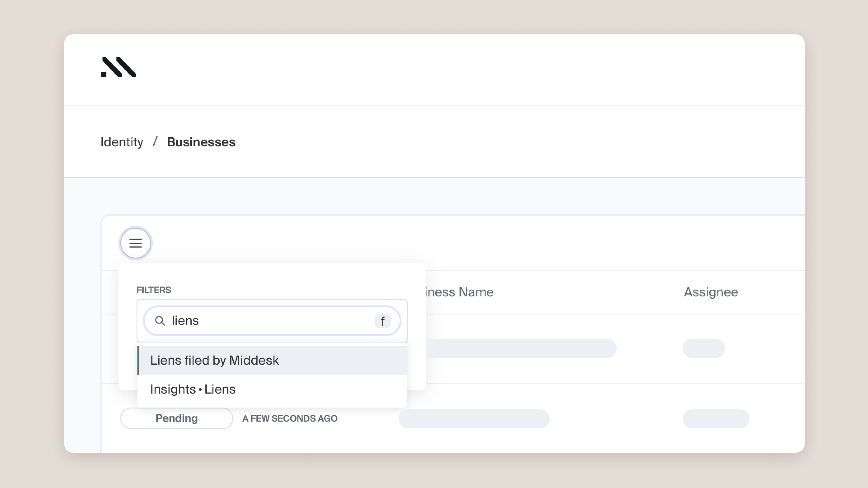Click the Pending status badge
Screen dimensions: 868x488
click(177, 418)
